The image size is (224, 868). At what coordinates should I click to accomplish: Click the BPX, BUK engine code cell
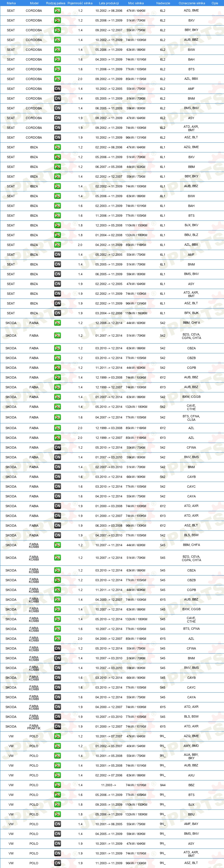click(x=191, y=313)
